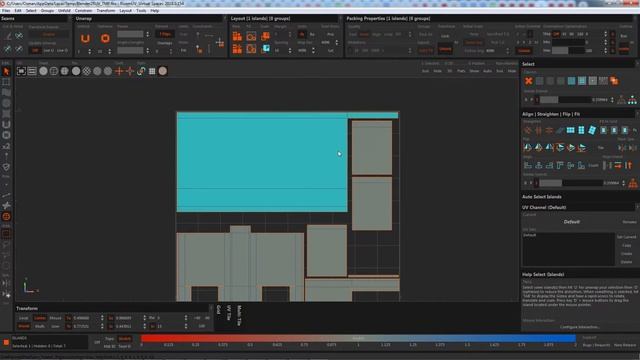Open the Files menu
Image resolution: width=640 pixels, height=360 pixels.
[x=6, y=11]
